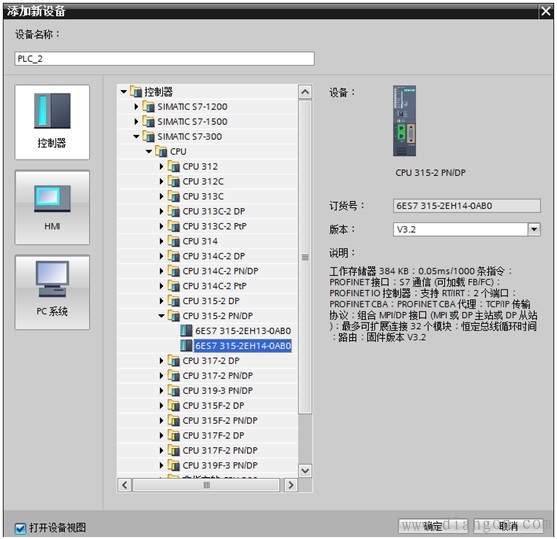The width and height of the screenshot is (557, 539).
Task: Click the CPU 319-3 PN/DP folder icon
Action: point(173,390)
